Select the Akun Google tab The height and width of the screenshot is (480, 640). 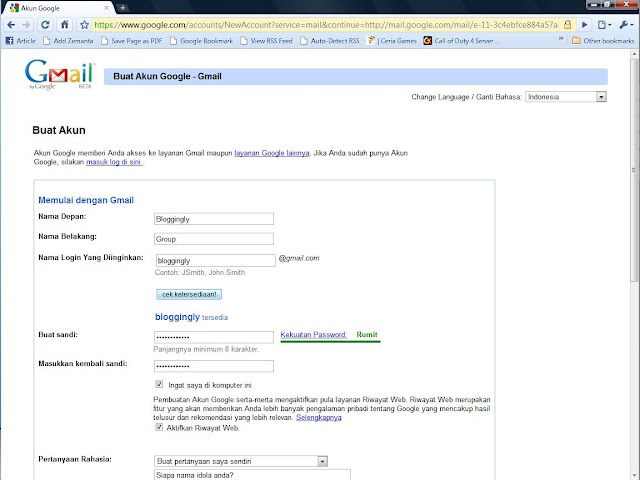point(57,8)
